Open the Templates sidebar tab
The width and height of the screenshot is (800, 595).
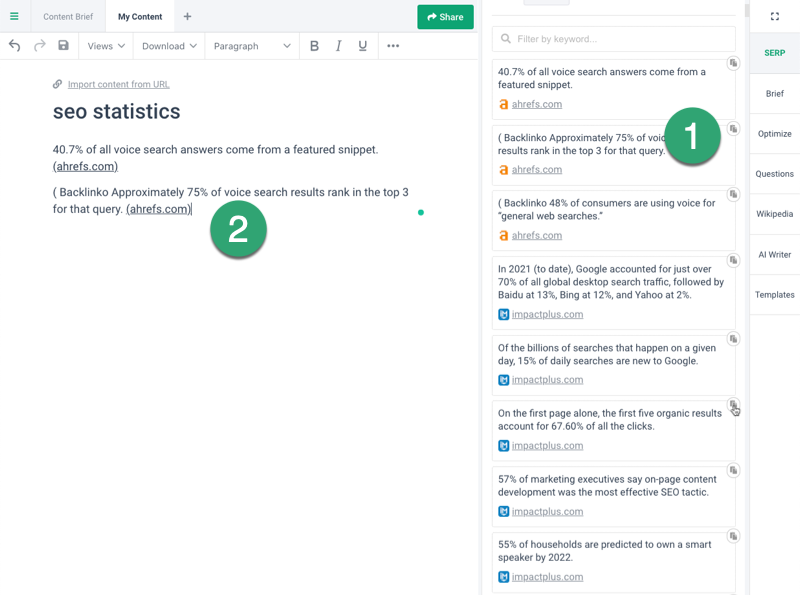(774, 294)
